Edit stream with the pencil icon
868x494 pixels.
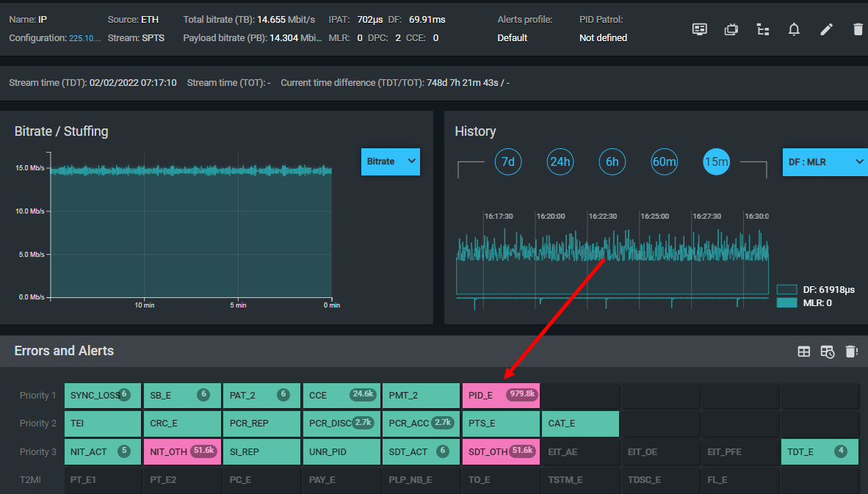pos(826,29)
